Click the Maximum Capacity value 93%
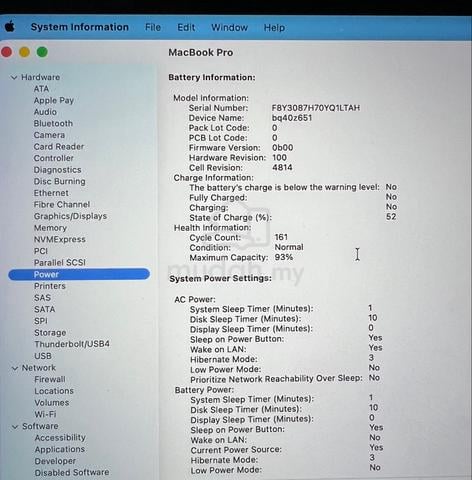Viewport: 472px width, 480px height. pyautogui.click(x=284, y=257)
